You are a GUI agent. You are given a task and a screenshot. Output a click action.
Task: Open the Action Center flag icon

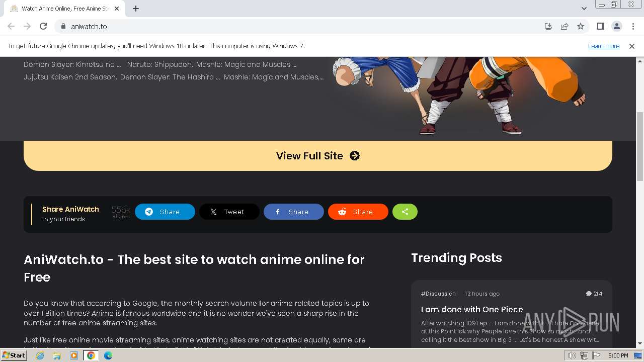[596, 355]
